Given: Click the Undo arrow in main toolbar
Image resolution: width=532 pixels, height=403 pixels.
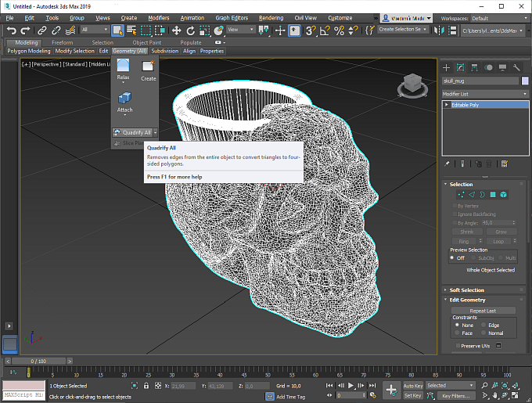Looking at the screenshot, I should (x=12, y=31).
